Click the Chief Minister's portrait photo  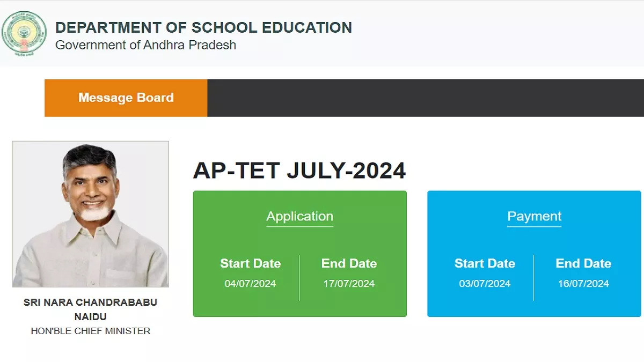coord(91,214)
